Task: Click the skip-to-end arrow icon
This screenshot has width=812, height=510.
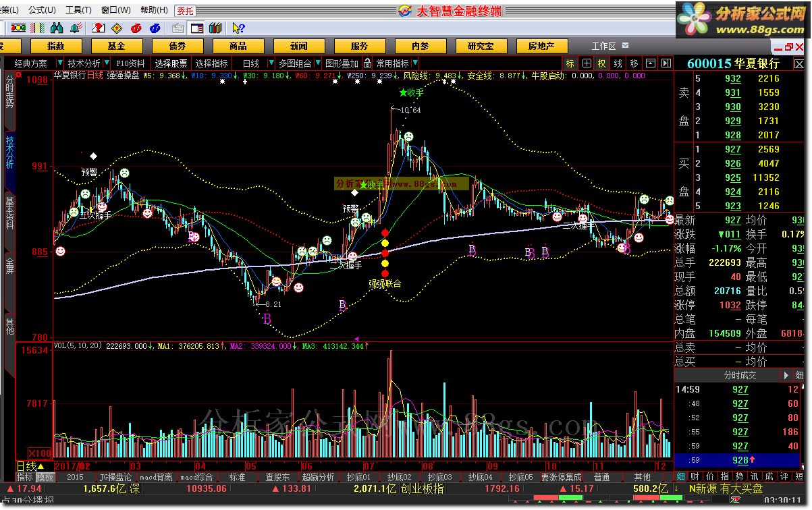Action: click(666, 63)
